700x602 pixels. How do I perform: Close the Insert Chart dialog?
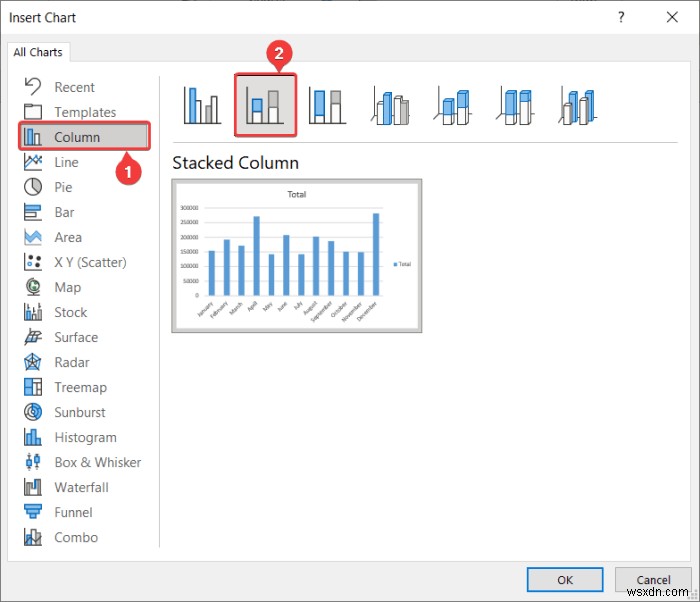coord(672,17)
